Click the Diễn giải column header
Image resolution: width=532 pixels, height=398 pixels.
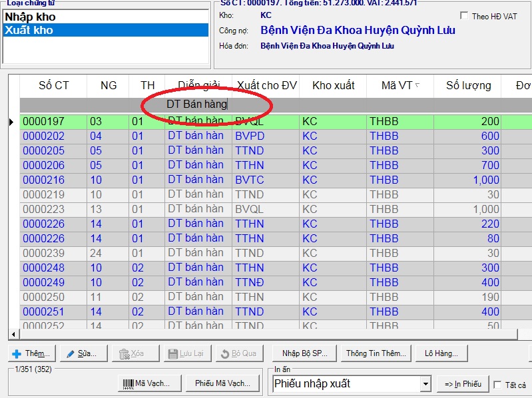tap(199, 85)
